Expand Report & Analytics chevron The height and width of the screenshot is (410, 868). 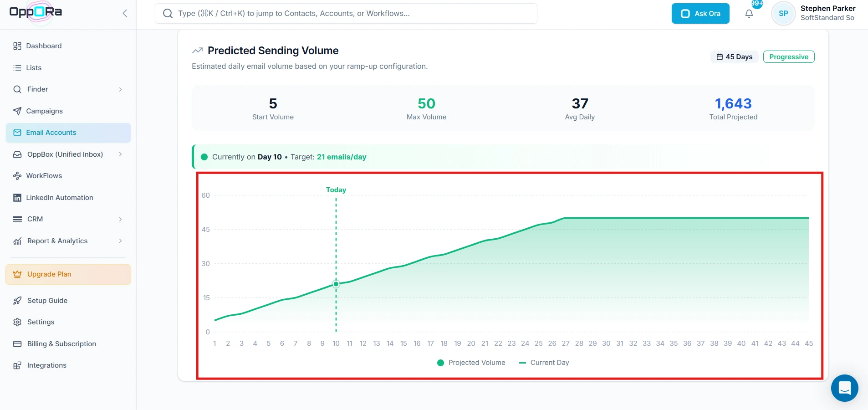coord(120,241)
